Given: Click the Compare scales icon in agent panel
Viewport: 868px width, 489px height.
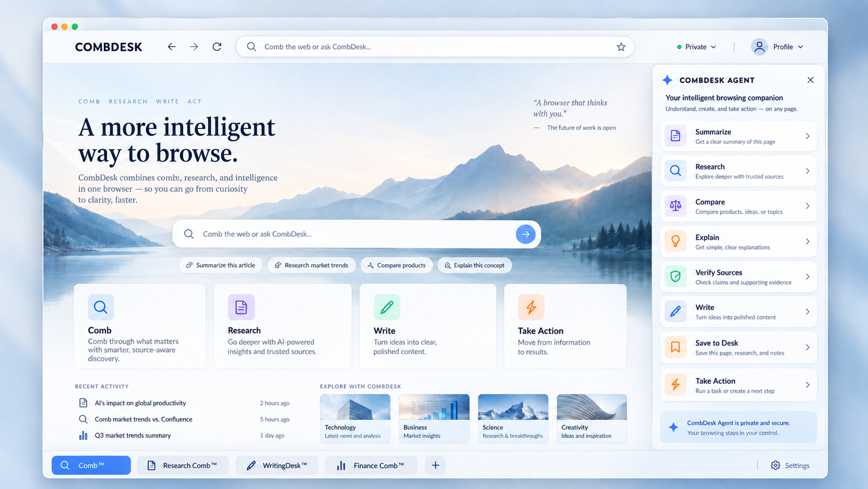Looking at the screenshot, I should pyautogui.click(x=675, y=206).
